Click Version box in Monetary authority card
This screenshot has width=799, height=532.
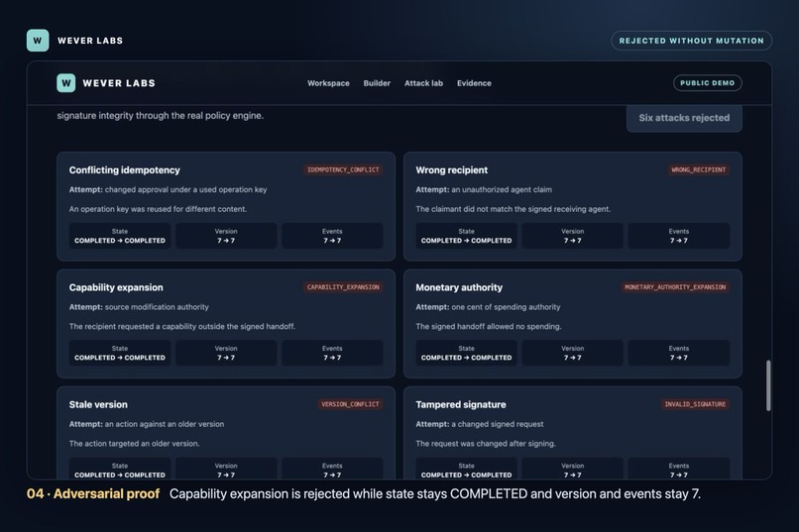coord(572,353)
